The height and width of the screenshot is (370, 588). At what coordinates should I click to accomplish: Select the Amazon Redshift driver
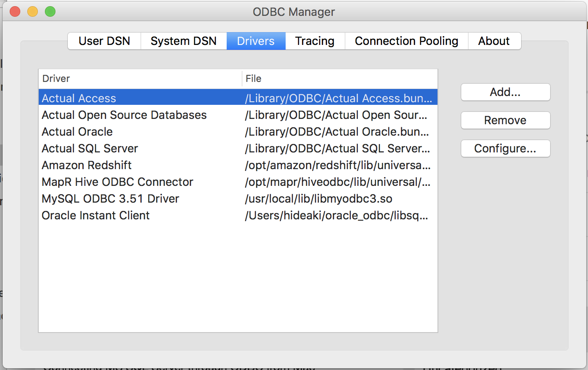click(x=132, y=165)
